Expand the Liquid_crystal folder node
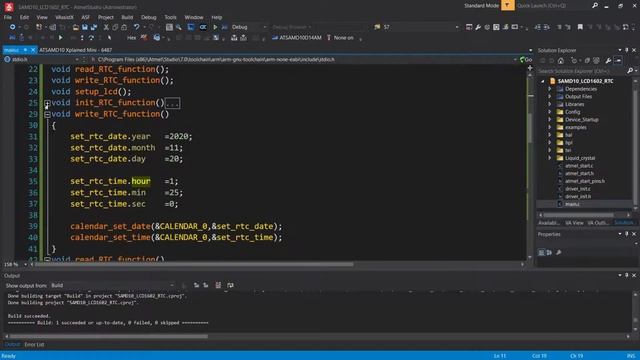 (550, 158)
